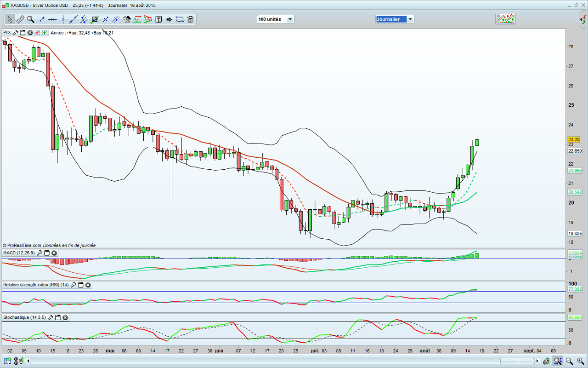588x368 pixels.
Task: Activate the magnifying glass zoom tool
Action: click(31, 19)
